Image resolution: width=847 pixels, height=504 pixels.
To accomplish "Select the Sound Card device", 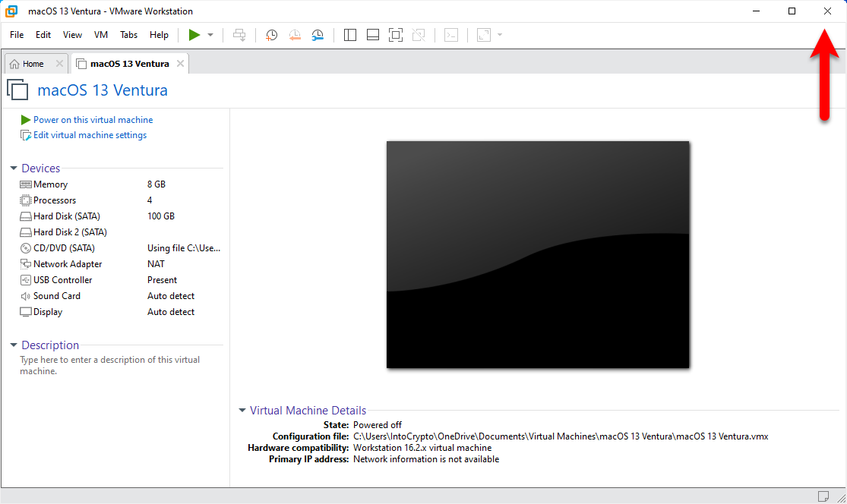I will (x=120, y=296).
